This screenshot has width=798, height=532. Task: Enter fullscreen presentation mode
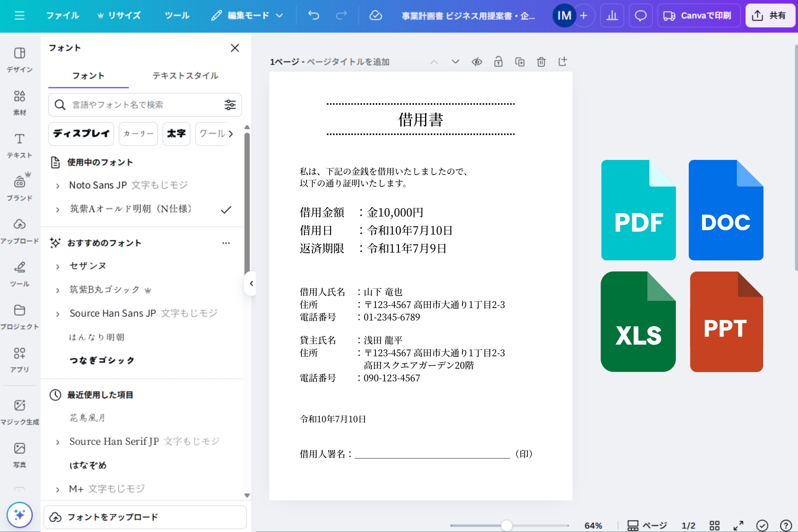tap(738, 525)
